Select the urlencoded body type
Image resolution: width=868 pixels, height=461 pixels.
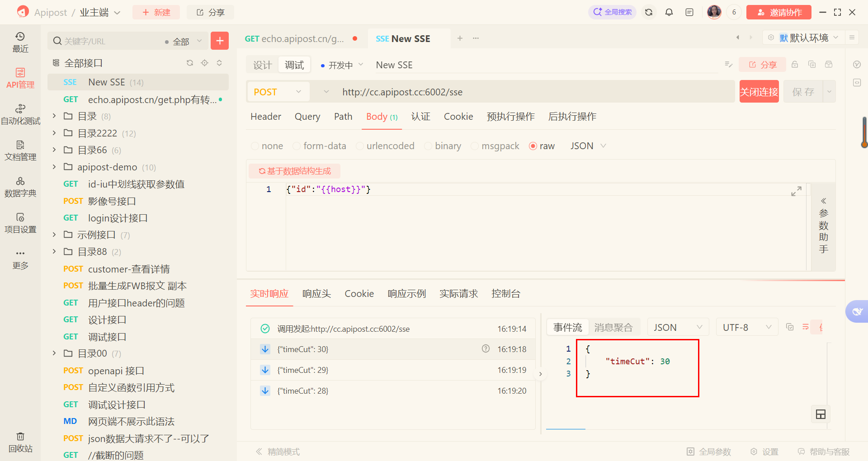(x=385, y=146)
